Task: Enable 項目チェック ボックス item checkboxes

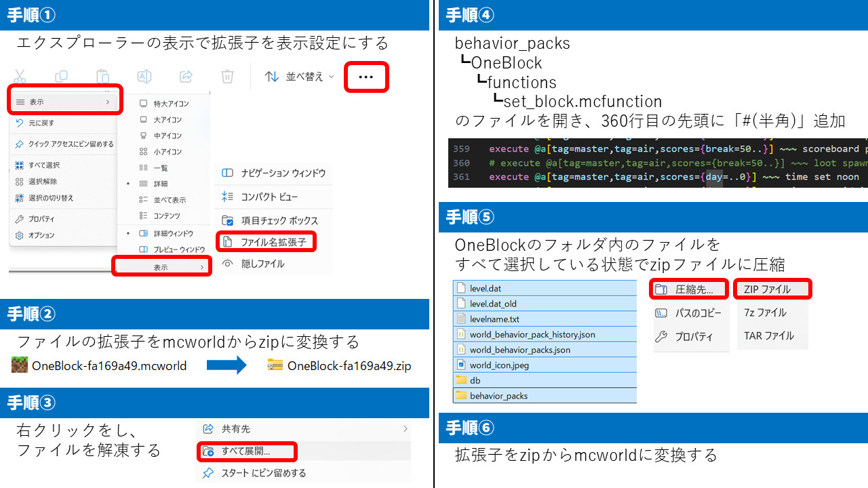Action: click(x=270, y=220)
